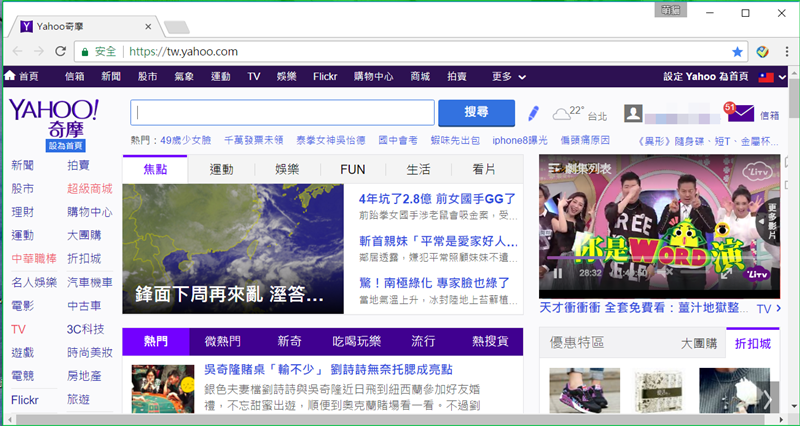The height and width of the screenshot is (426, 800).
Task: Click the home icon 首頁
Action: (x=10, y=76)
